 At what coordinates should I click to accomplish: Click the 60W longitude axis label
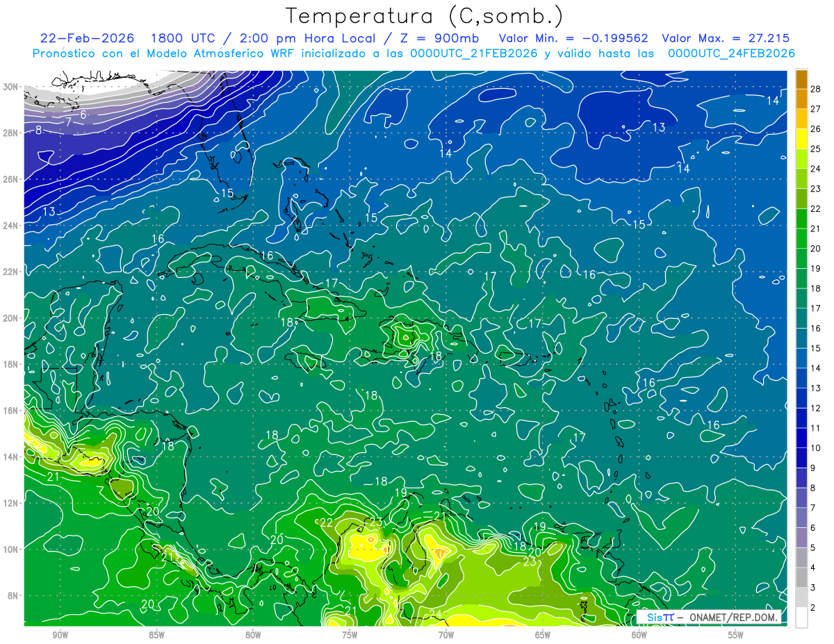[x=639, y=635]
